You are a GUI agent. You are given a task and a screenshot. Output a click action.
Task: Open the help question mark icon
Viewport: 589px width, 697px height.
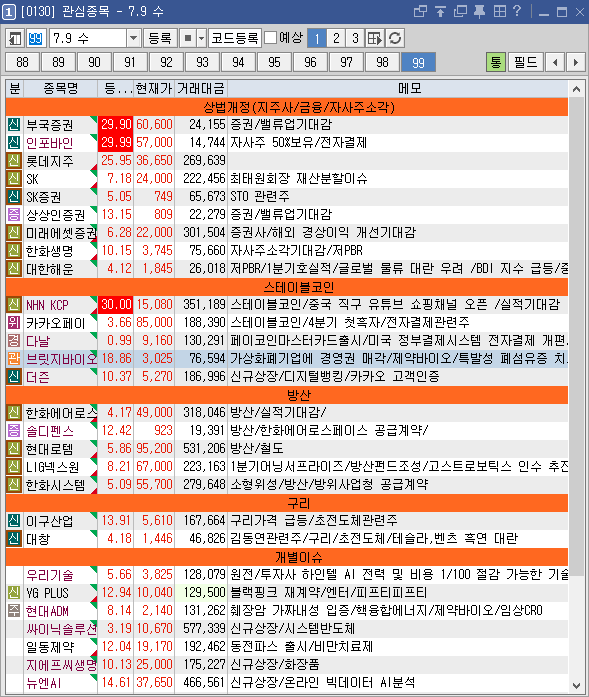click(517, 11)
